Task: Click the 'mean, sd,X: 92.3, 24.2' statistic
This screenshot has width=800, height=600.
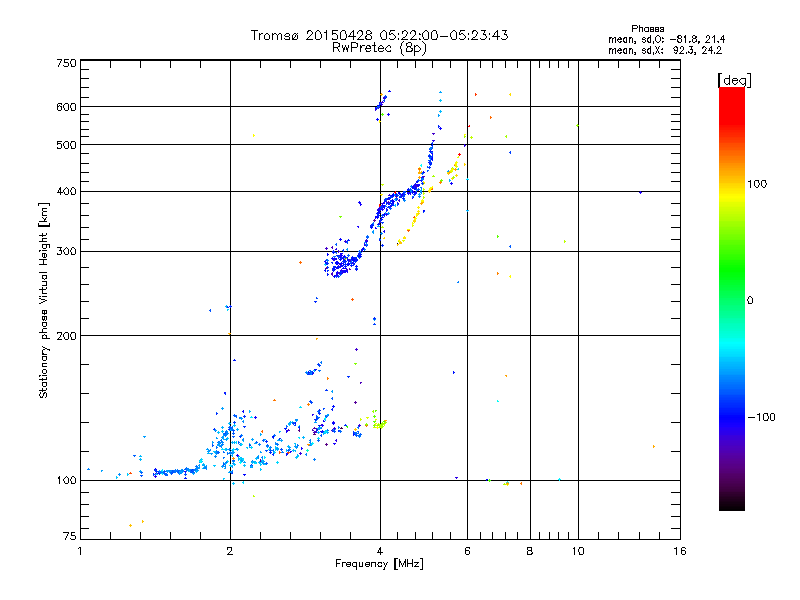Action: [665, 51]
